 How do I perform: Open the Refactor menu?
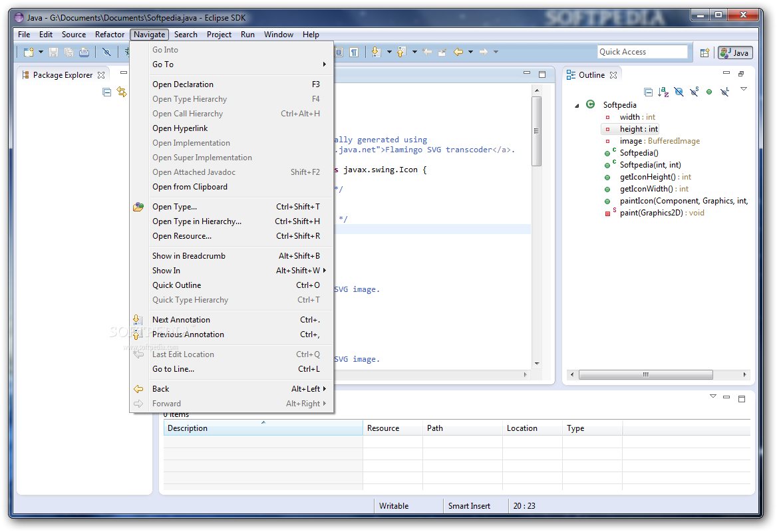pos(110,35)
